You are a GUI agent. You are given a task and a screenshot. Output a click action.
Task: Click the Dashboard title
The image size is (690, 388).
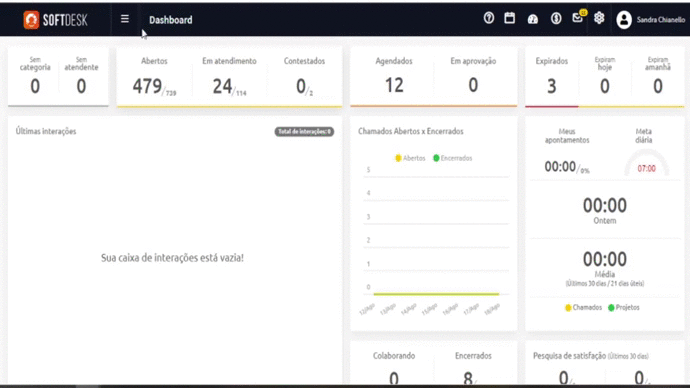(x=171, y=20)
